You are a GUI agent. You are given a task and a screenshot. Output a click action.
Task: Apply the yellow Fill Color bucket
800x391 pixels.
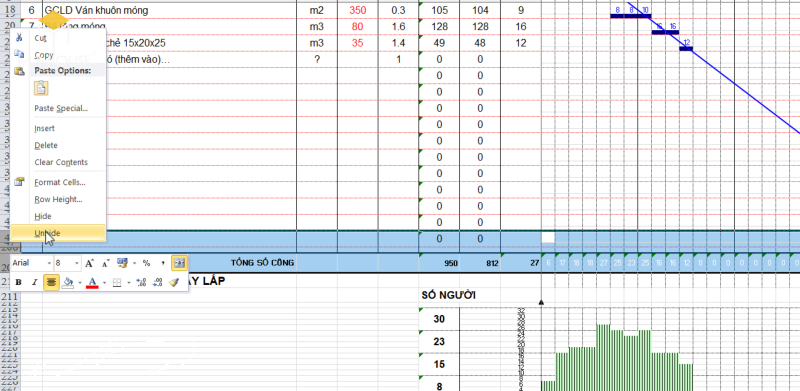[67, 282]
